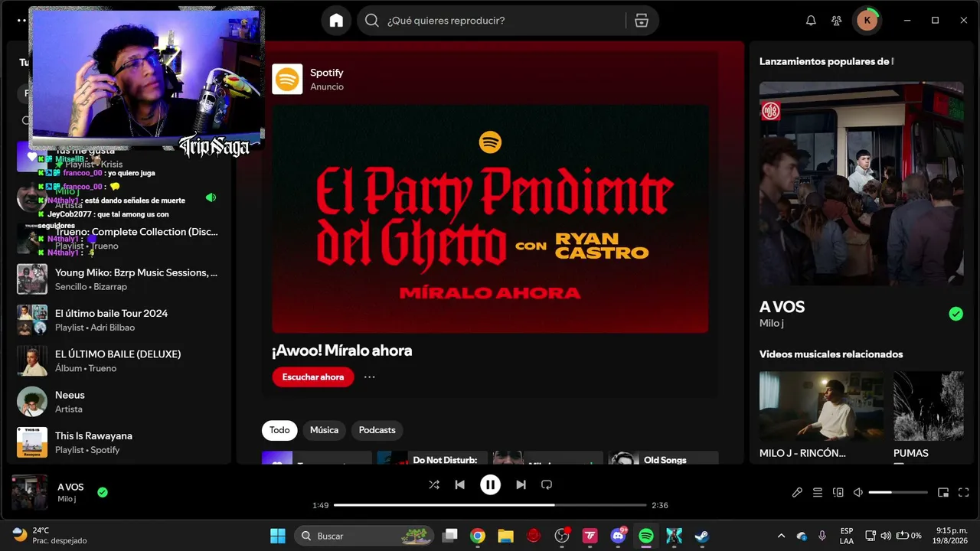980x551 pixels.
Task: Click the search field '¿Qué quieres reproducir?'
Action: tap(508, 21)
